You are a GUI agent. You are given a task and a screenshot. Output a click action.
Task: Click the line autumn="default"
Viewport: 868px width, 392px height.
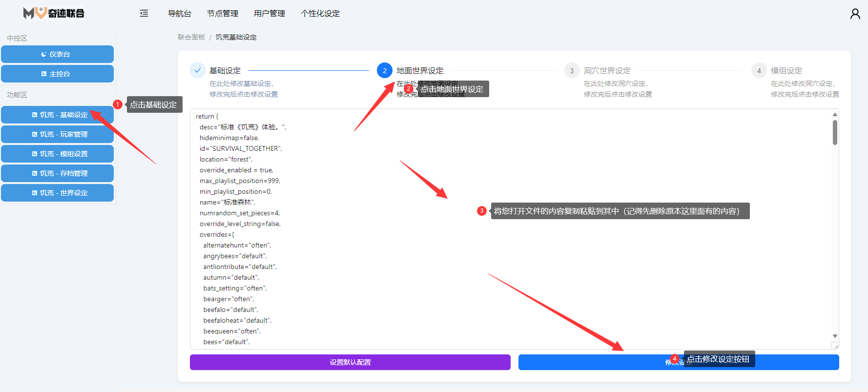[x=231, y=277]
